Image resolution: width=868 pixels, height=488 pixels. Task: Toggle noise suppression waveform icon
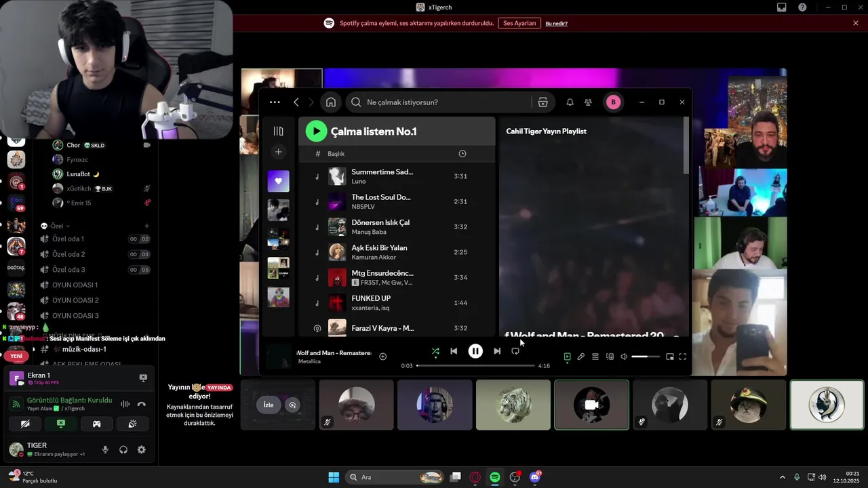125,404
